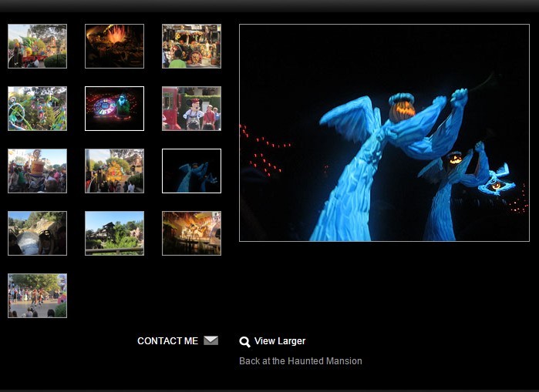The width and height of the screenshot is (539, 392).
Task: Select the wooden building among trees thumbnail
Action: [114, 233]
